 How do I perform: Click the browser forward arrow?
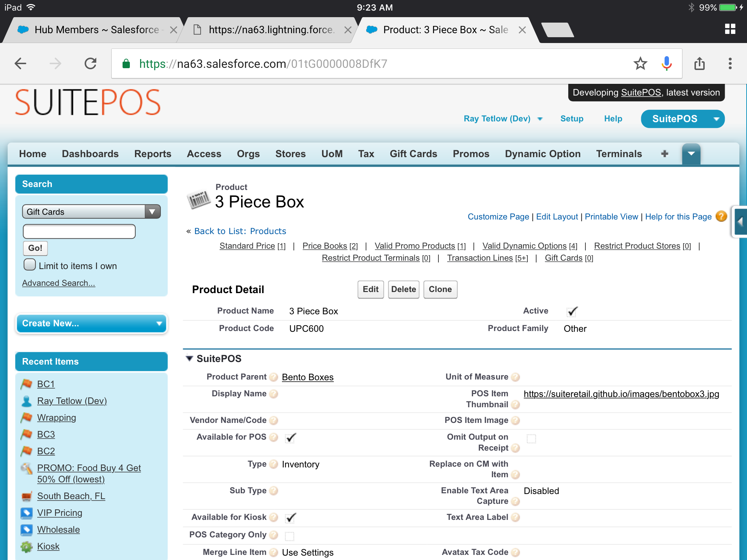pos(55,63)
